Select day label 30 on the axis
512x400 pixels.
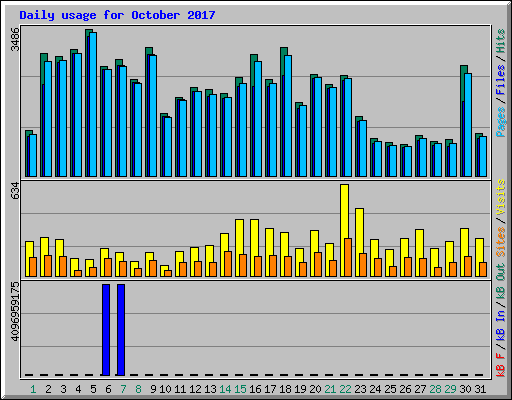point(465,389)
